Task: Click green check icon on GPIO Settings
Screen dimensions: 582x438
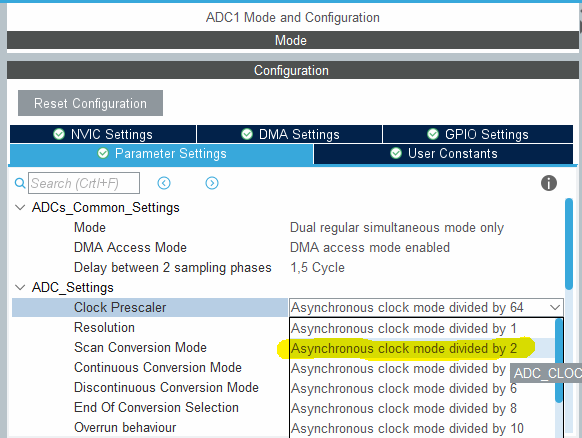Action: (x=433, y=134)
